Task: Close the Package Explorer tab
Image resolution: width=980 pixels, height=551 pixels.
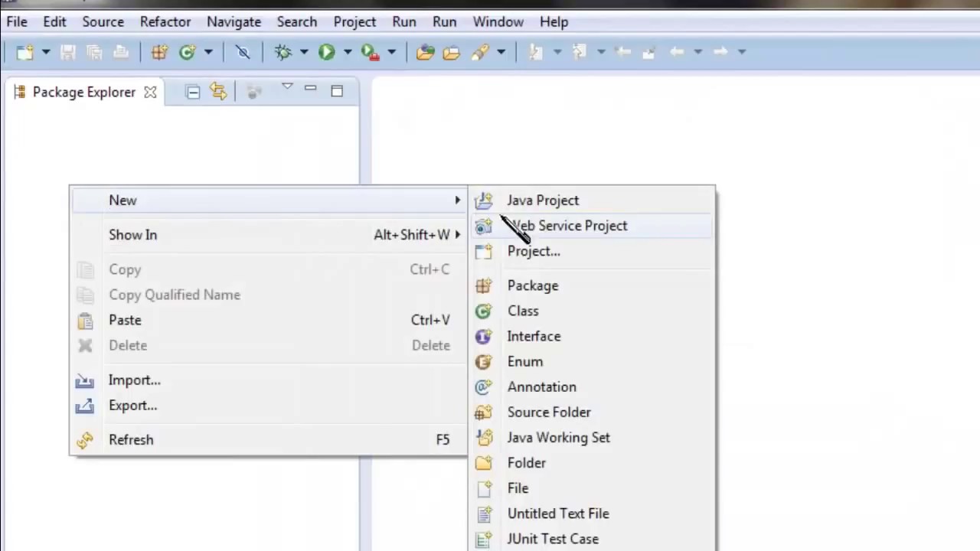Action: pos(150,93)
